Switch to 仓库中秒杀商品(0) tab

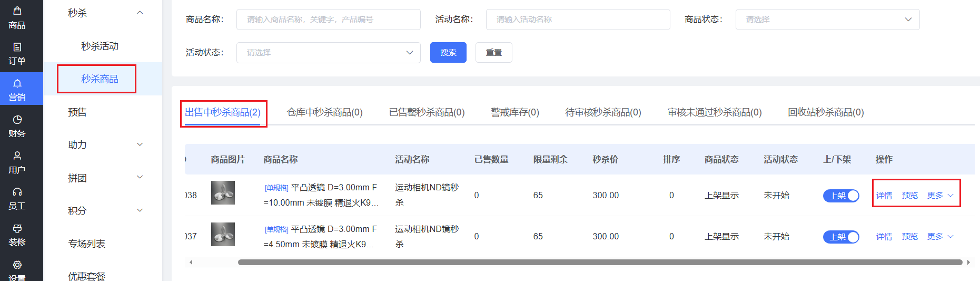pos(325,112)
